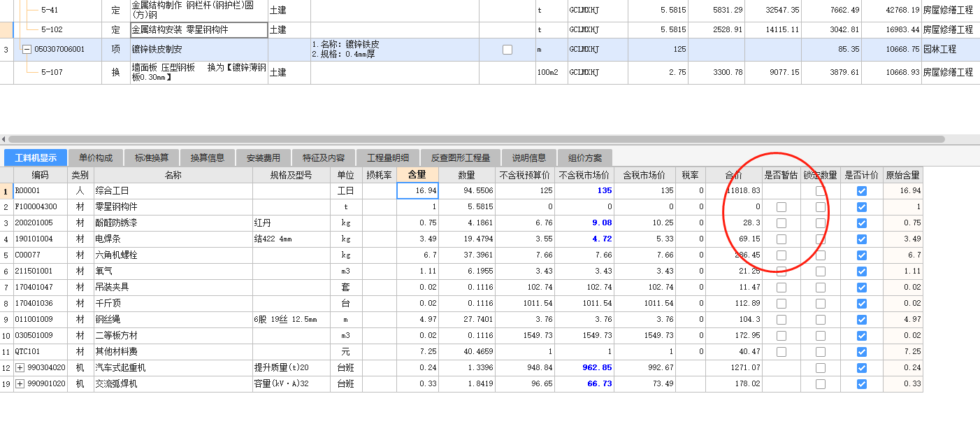The width and height of the screenshot is (980, 445).
Task: Click the 含量 input cell showing 16.94
Action: click(x=417, y=190)
